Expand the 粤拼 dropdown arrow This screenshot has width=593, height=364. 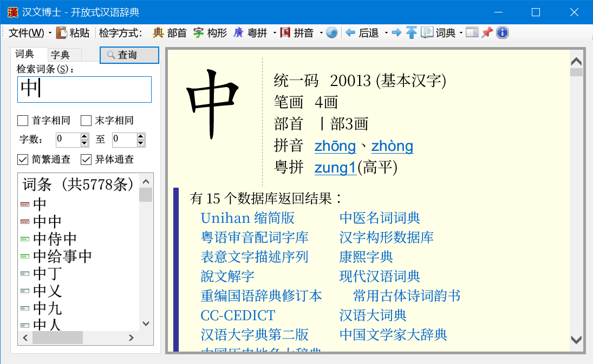click(275, 33)
